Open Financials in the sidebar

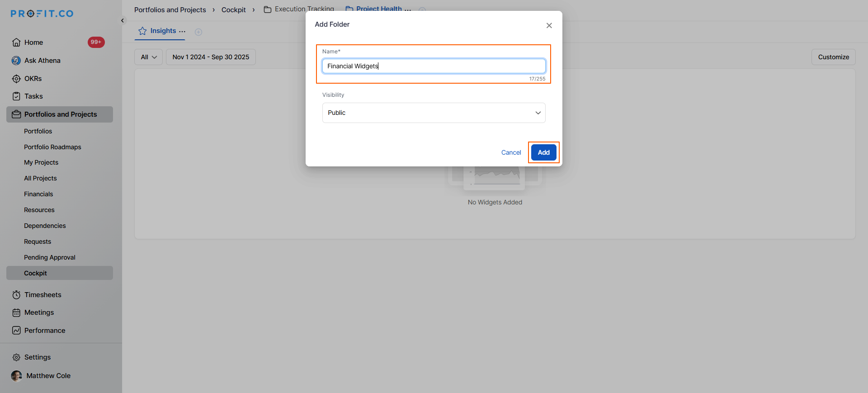coord(38,194)
